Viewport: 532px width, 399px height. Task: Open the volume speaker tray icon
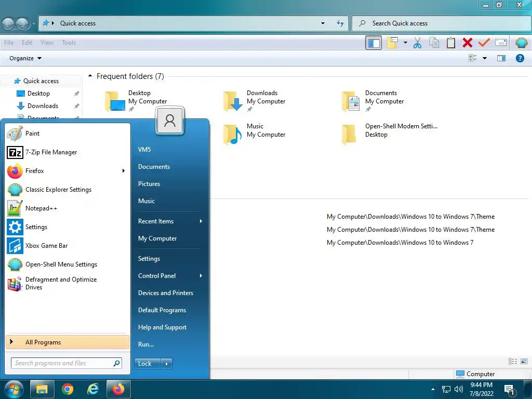pyautogui.click(x=458, y=389)
